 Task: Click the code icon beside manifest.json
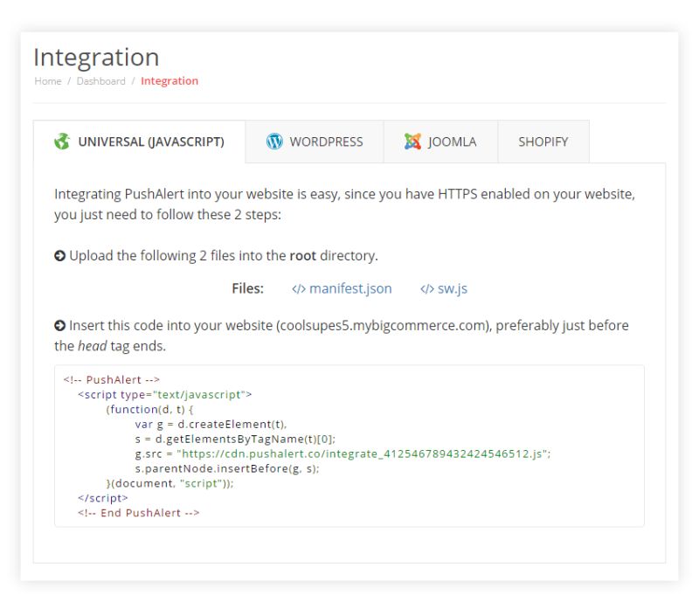299,289
